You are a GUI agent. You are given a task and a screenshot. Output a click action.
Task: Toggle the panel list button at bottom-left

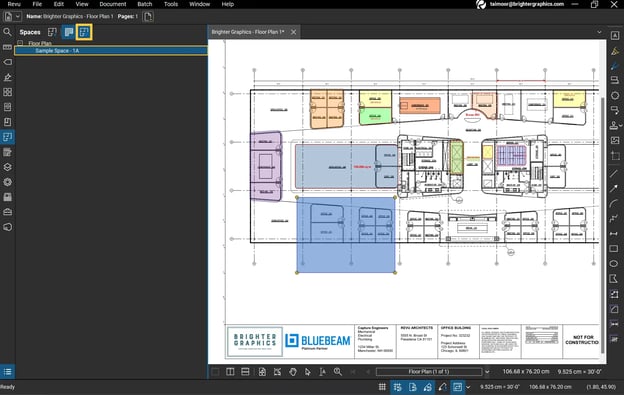click(7, 372)
